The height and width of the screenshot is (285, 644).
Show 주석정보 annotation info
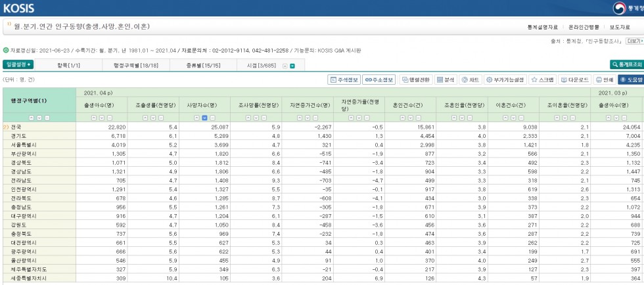click(x=344, y=79)
